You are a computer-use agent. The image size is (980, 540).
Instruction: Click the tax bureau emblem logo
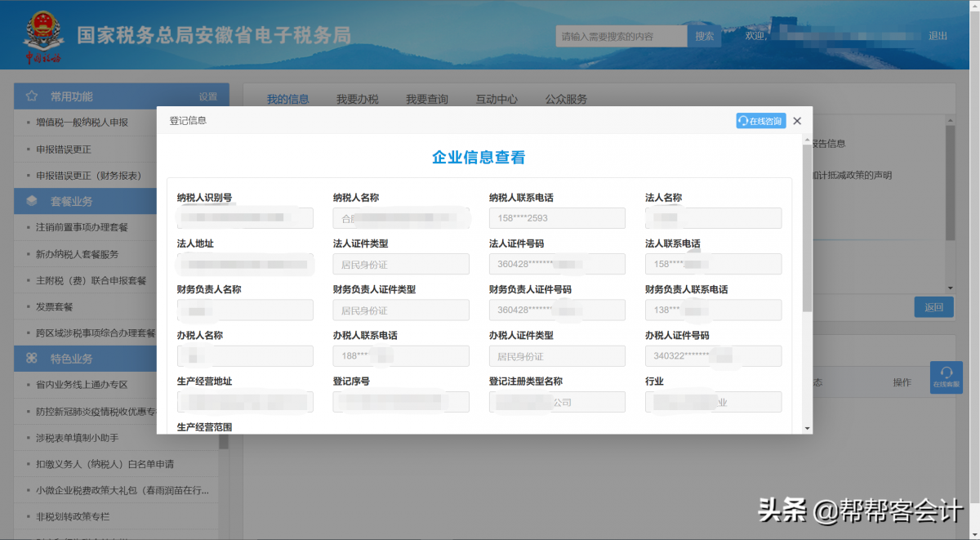coord(42,37)
